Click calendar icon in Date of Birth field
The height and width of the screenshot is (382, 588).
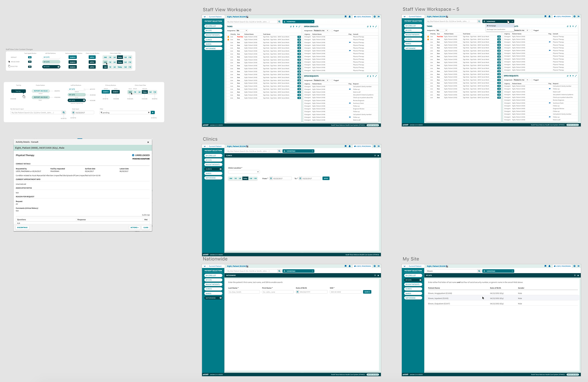tap(297, 292)
